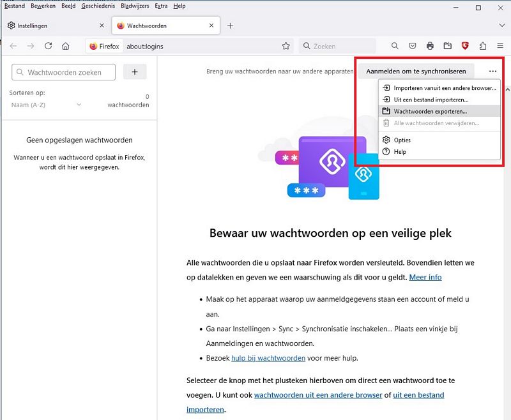The height and width of the screenshot is (420, 511).
Task: Click Aanmelden om te synchroniseren button
Action: point(416,71)
